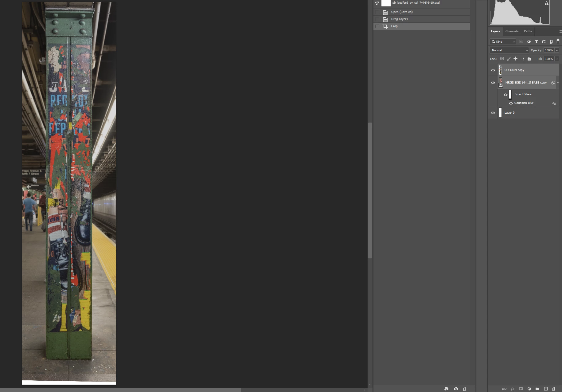Image resolution: width=562 pixels, height=392 pixels.
Task: Set history brush source for Drag Layers
Action: click(377, 19)
